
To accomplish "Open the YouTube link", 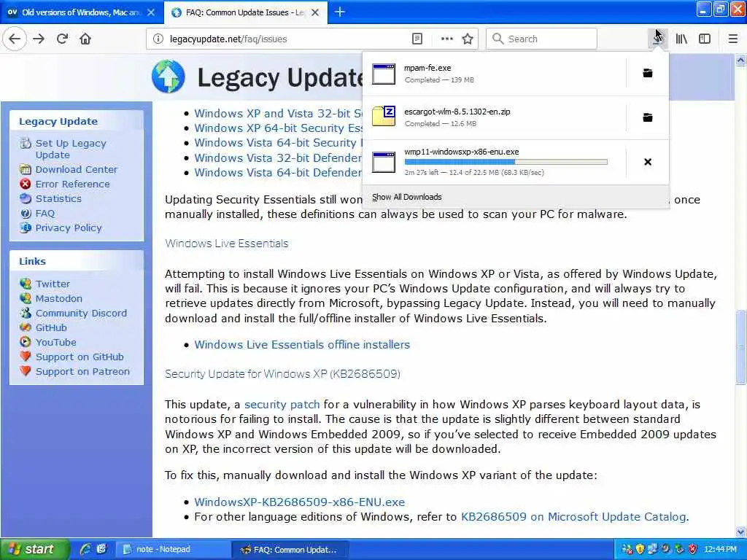I will tap(55, 343).
